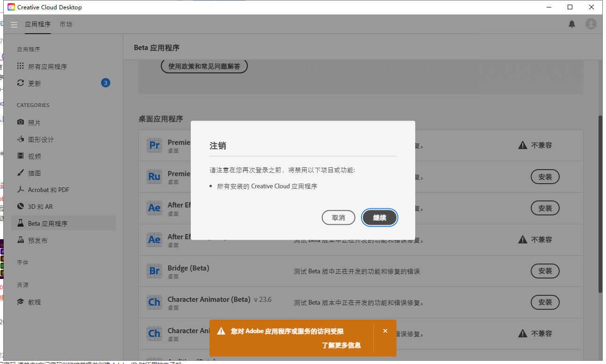Click the 字体 sidebar heading

(x=22, y=263)
